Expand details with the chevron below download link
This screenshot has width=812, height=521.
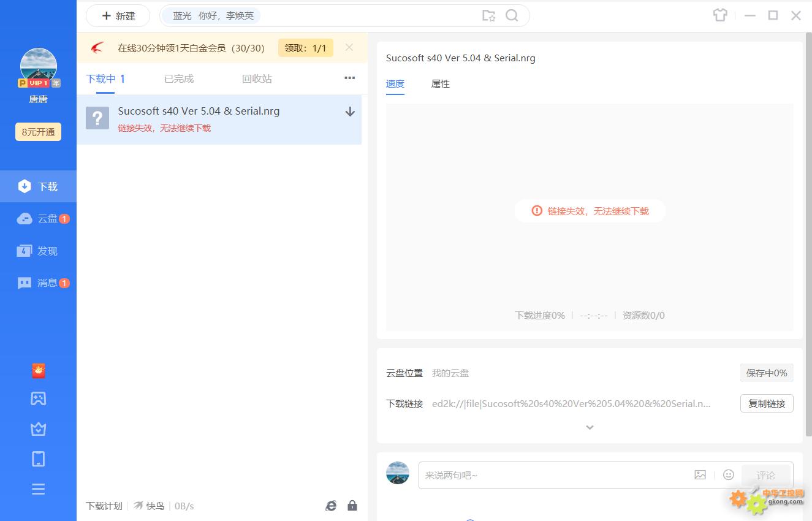tap(590, 427)
